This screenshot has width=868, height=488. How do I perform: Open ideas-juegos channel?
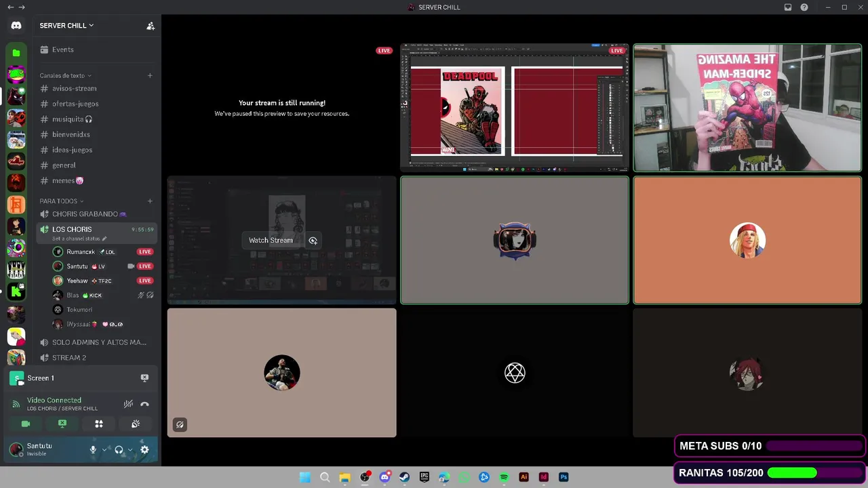tap(97, 150)
